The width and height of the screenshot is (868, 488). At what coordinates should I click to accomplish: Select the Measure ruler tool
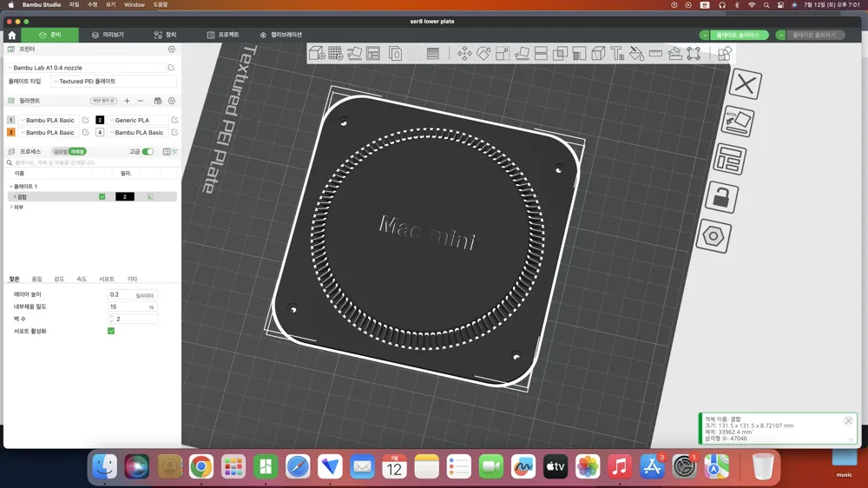655,53
